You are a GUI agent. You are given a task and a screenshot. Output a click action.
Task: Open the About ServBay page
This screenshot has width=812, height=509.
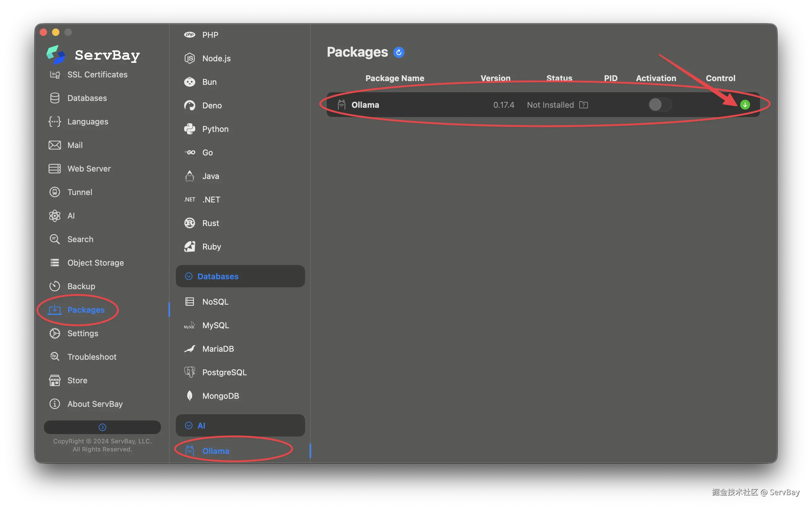tap(95, 404)
